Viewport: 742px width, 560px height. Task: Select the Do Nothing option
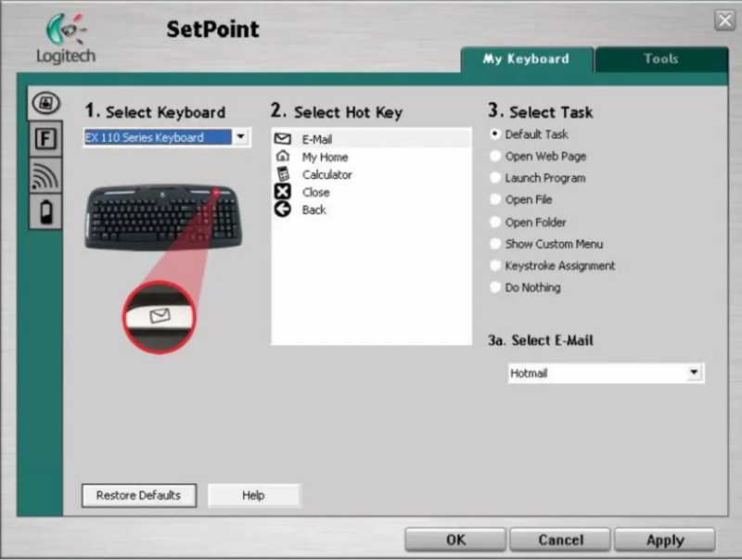point(525,287)
